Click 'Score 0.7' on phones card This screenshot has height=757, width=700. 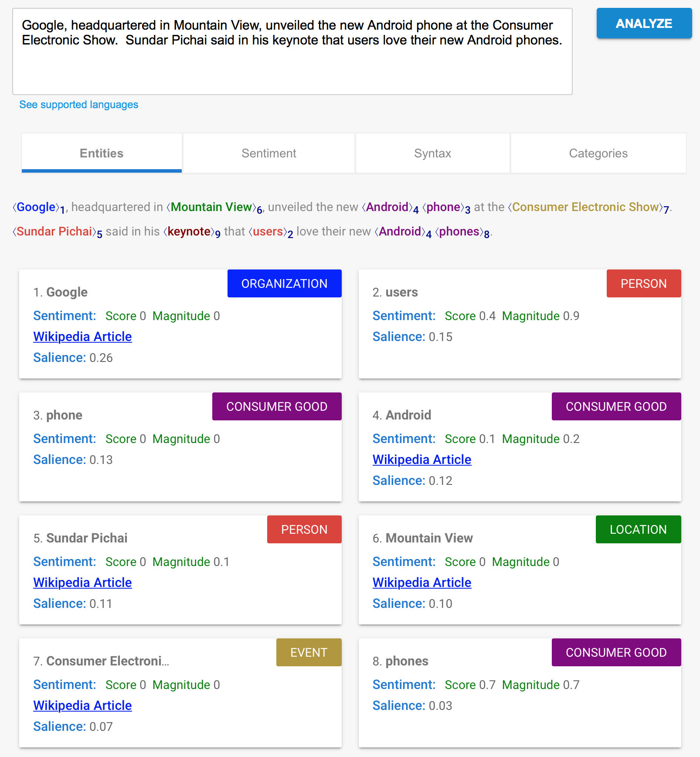(470, 685)
